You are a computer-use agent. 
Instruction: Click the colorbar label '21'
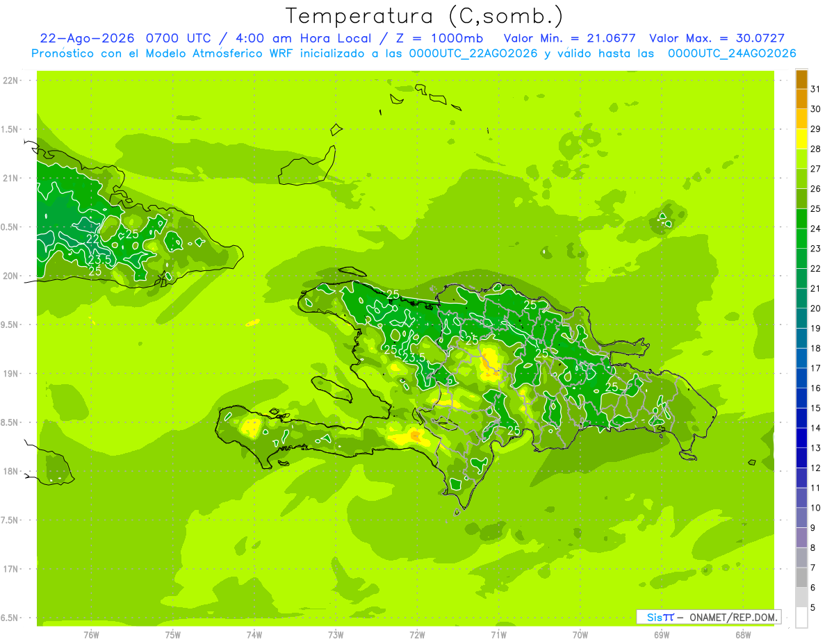pos(815,288)
